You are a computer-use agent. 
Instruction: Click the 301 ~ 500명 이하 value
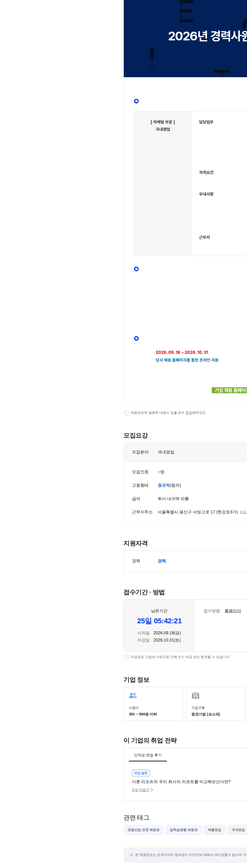tap(143, 714)
